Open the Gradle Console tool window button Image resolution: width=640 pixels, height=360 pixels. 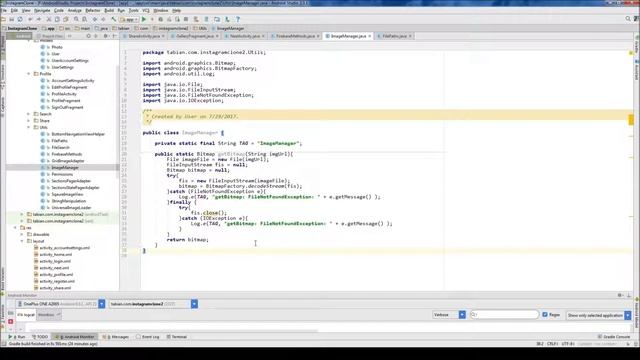pyautogui.click(x=614, y=337)
